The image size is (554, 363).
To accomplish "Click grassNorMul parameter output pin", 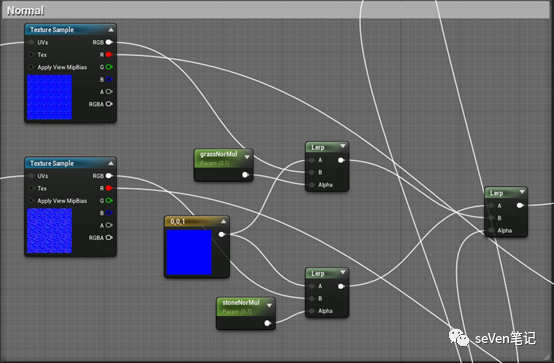I will click(x=245, y=175).
